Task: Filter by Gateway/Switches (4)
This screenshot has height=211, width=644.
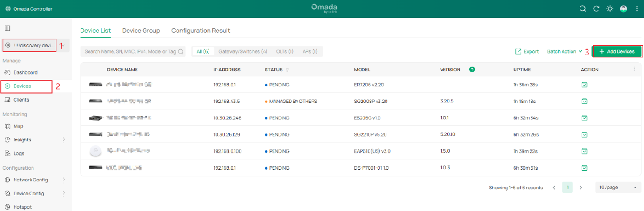Action: coord(243,51)
